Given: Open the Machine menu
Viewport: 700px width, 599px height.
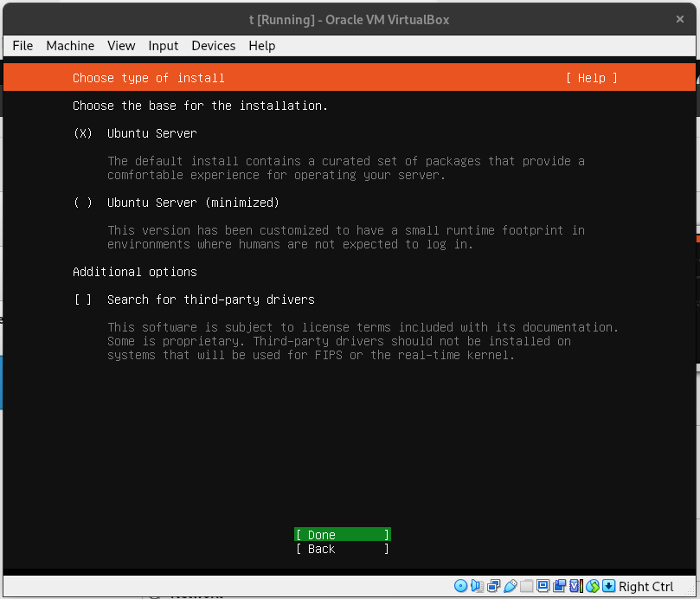Looking at the screenshot, I should 70,46.
